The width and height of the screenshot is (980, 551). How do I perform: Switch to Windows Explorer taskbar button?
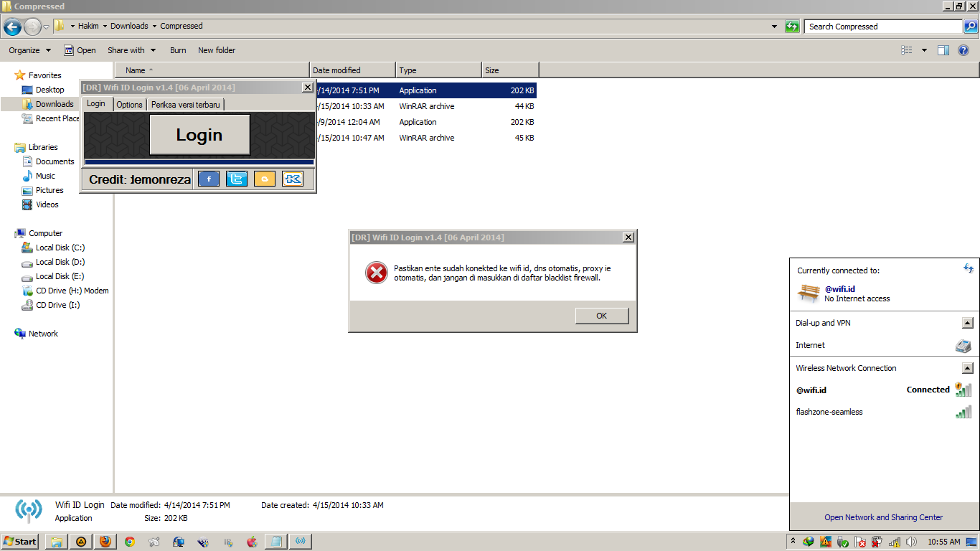pos(56,542)
